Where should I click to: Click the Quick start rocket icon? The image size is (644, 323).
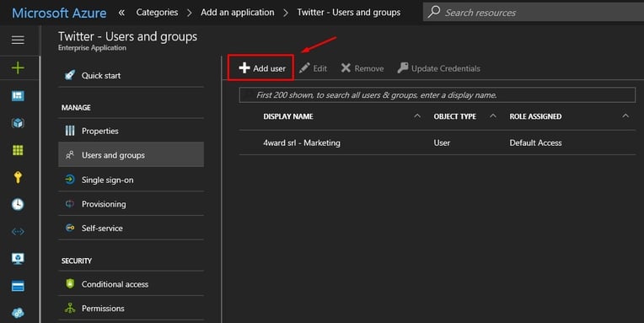tap(70, 75)
